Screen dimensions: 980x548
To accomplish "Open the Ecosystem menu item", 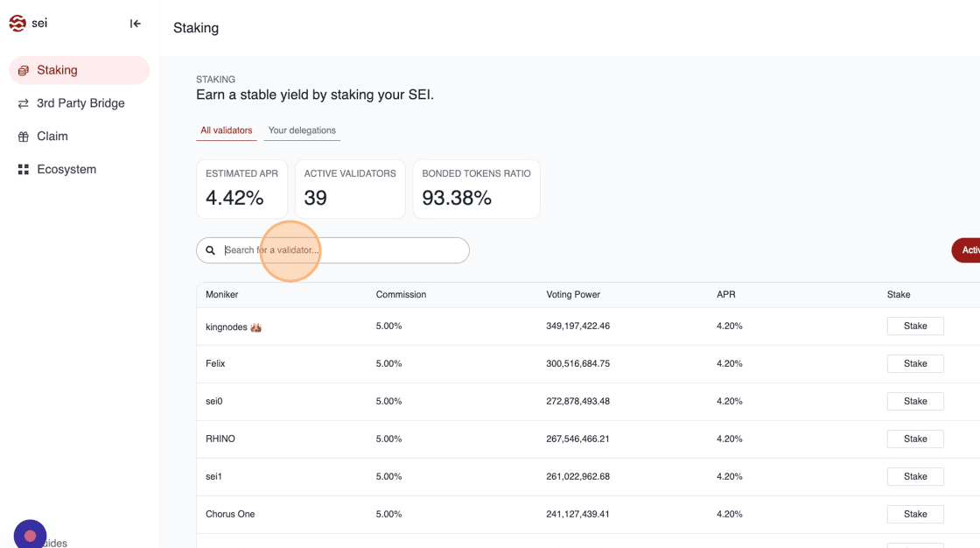I will tap(66, 170).
